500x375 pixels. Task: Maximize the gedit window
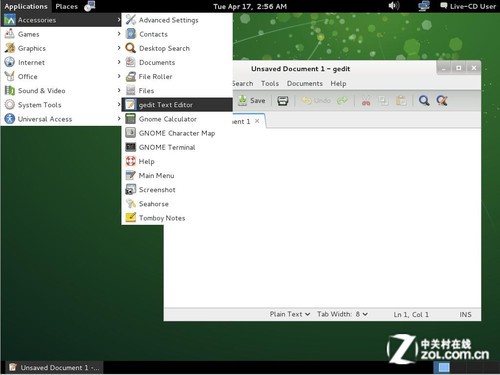(x=459, y=68)
